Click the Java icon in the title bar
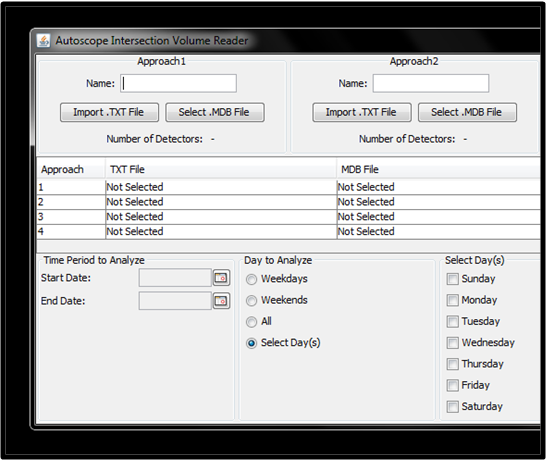The height and width of the screenshot is (461, 546). [x=44, y=41]
